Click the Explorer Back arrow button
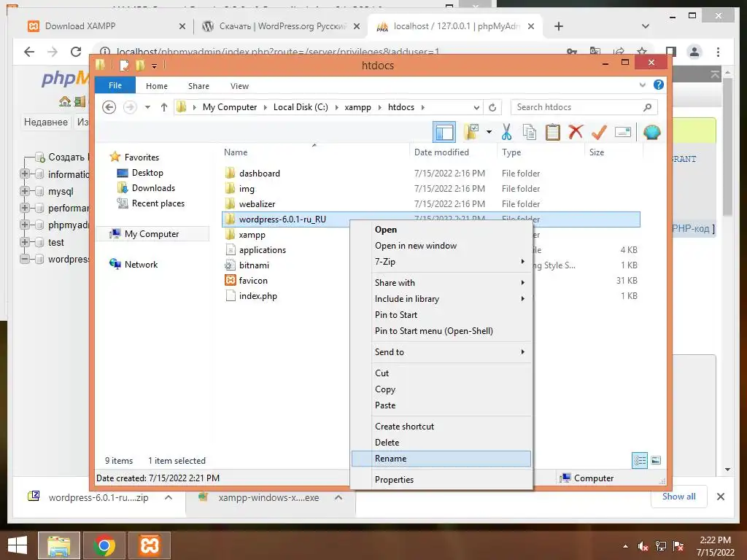 coord(109,107)
